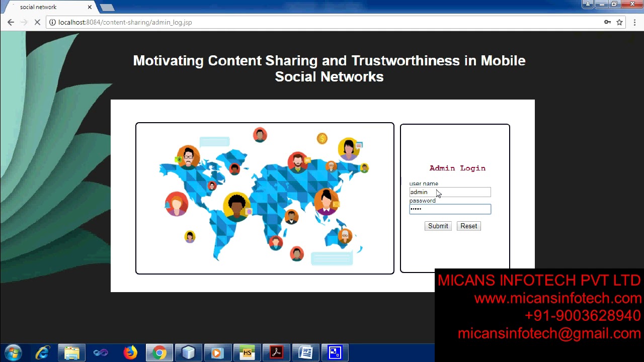Click the page title heading text
644x362 pixels.
[x=329, y=68]
